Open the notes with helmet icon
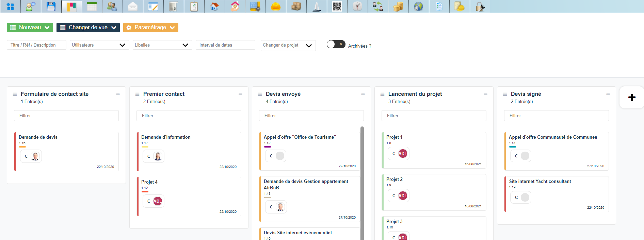This screenshot has height=240, width=644. coord(460,6)
